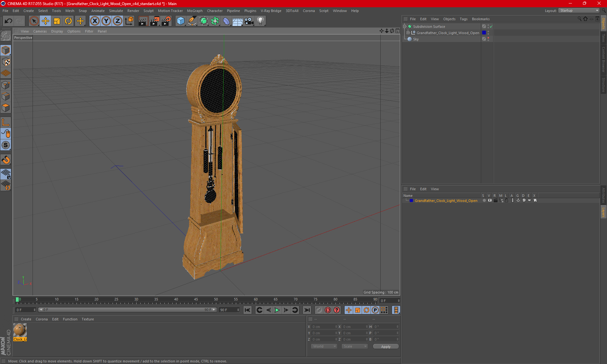Screen dimensions: 607x364
Task: Activate the Rotate tool
Action: (x=68, y=21)
